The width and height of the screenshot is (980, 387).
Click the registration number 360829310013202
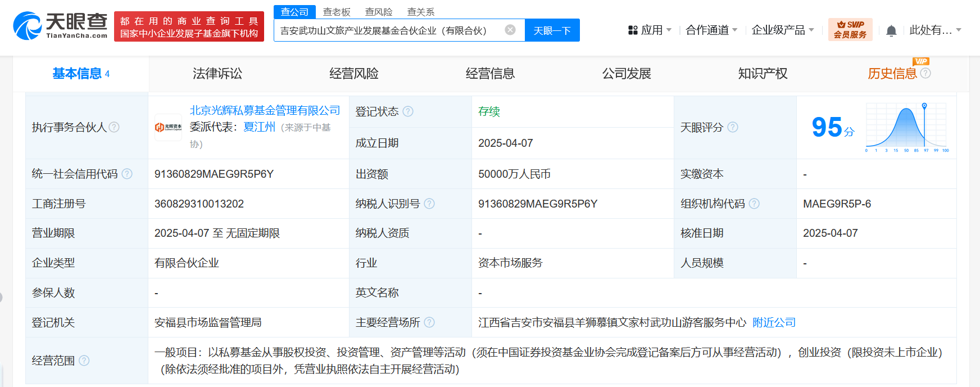(199, 204)
